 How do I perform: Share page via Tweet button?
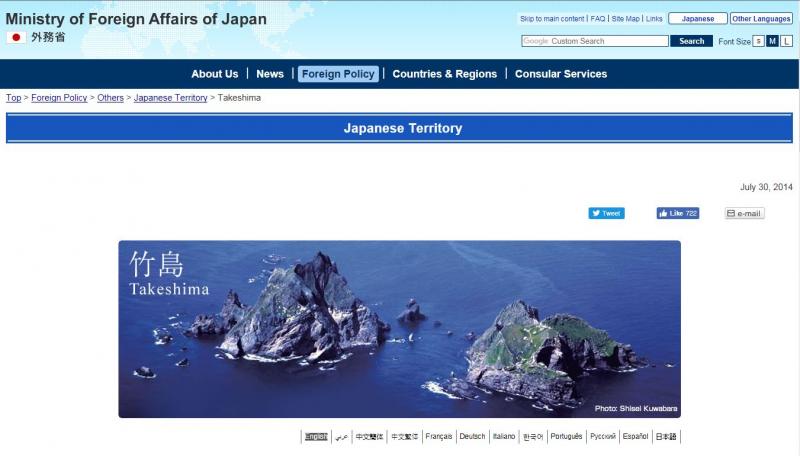(x=606, y=213)
